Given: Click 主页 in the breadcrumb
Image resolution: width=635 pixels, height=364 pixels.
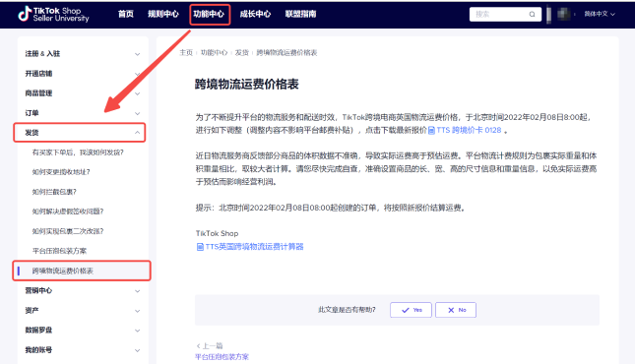Looking at the screenshot, I should click(186, 53).
